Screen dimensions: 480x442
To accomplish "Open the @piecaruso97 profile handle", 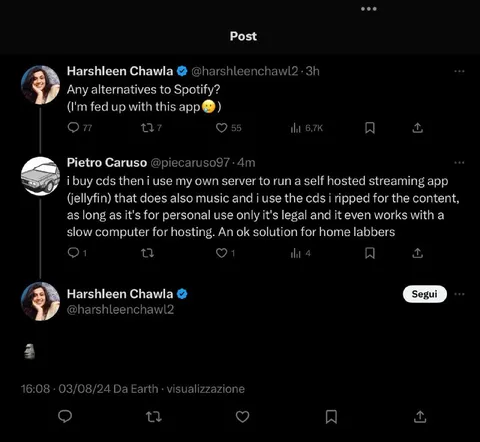I will pos(190,163).
